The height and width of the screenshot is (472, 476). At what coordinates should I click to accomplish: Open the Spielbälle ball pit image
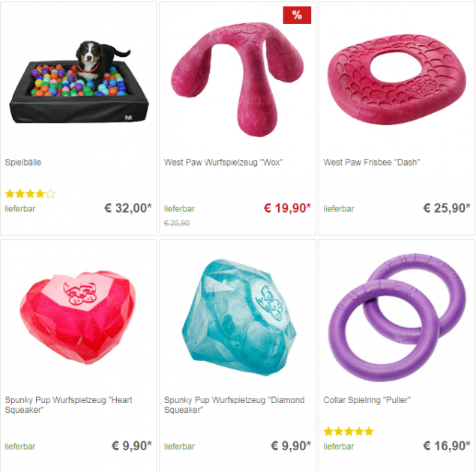(79, 82)
